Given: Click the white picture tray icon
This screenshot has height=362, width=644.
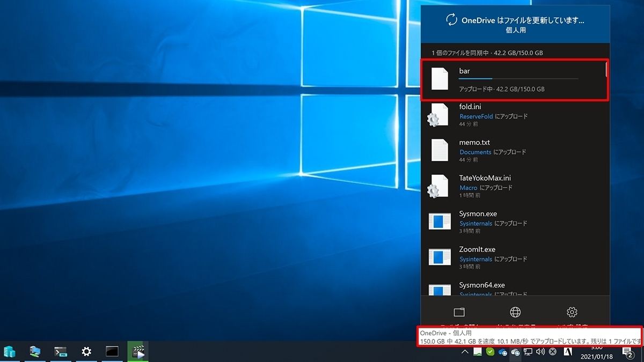Looking at the screenshot, I should click(478, 352).
